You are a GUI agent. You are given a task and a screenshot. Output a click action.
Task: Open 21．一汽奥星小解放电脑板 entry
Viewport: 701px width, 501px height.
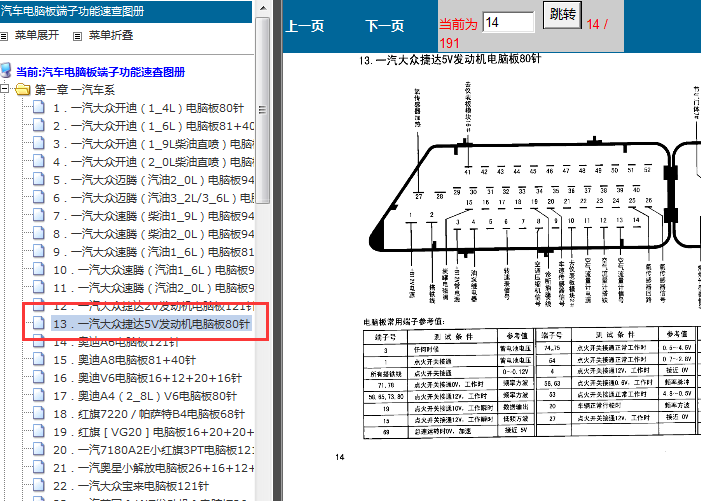pyautogui.click(x=153, y=468)
